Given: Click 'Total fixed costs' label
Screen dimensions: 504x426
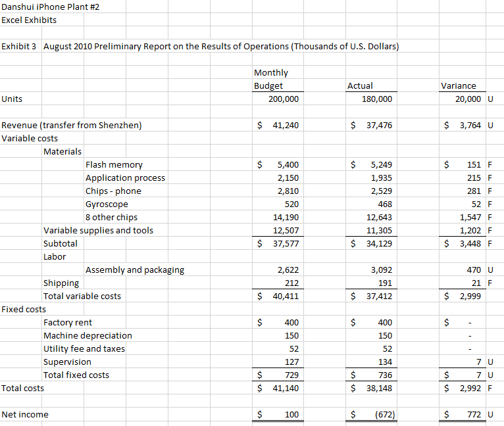Looking at the screenshot, I should [x=76, y=375].
